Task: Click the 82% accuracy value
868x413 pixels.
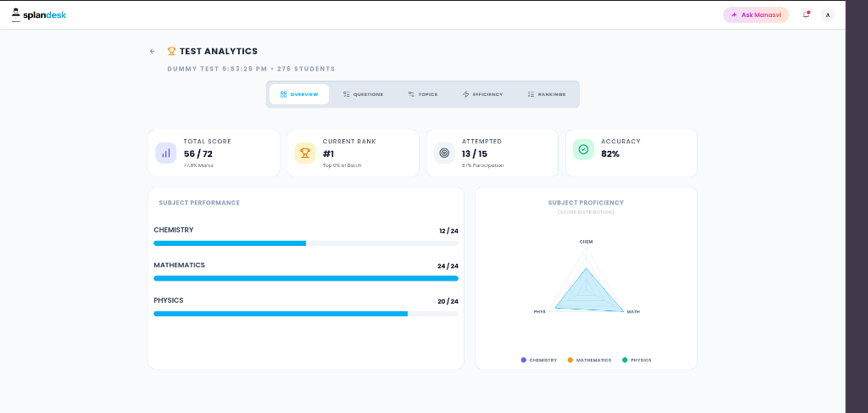Action: [610, 153]
